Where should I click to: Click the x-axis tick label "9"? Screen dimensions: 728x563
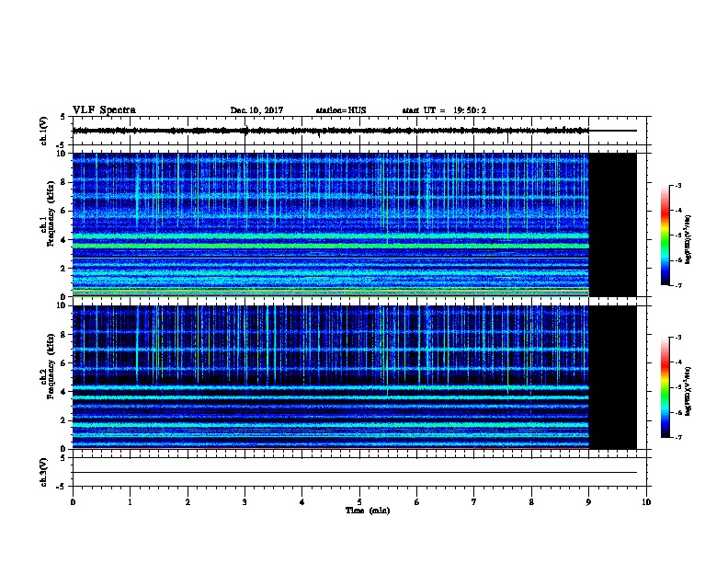point(588,501)
